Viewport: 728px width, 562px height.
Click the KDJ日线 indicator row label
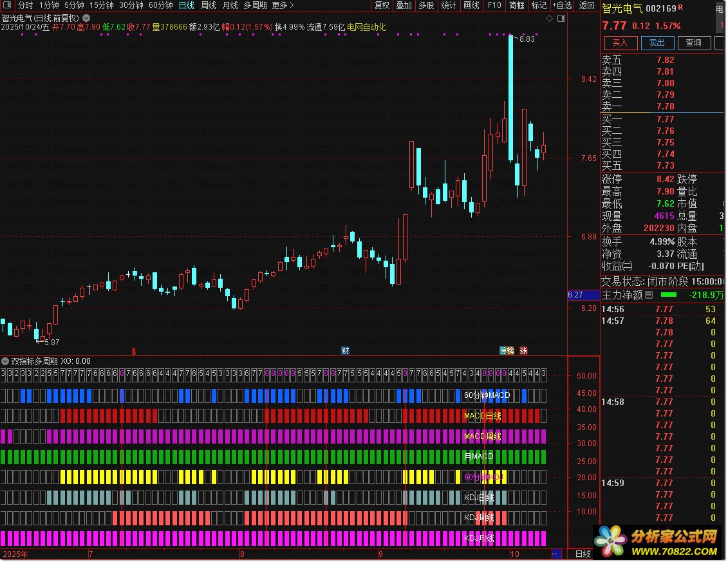click(x=479, y=498)
